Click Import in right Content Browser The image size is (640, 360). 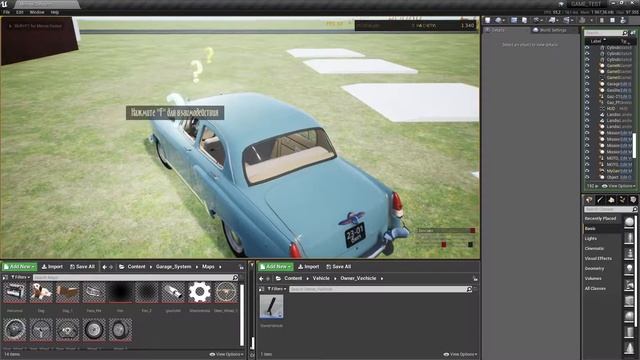click(309, 267)
